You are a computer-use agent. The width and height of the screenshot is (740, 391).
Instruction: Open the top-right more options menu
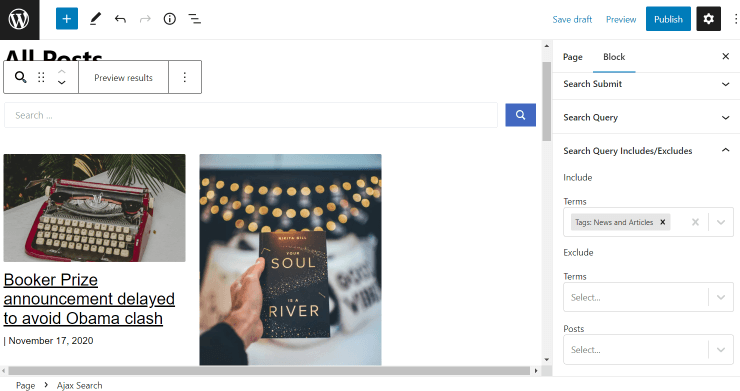coord(735,19)
